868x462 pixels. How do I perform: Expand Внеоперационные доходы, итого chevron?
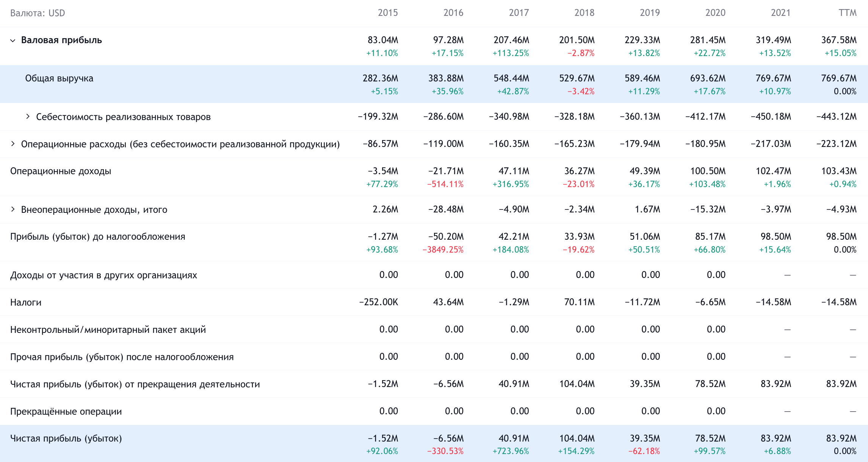point(13,209)
